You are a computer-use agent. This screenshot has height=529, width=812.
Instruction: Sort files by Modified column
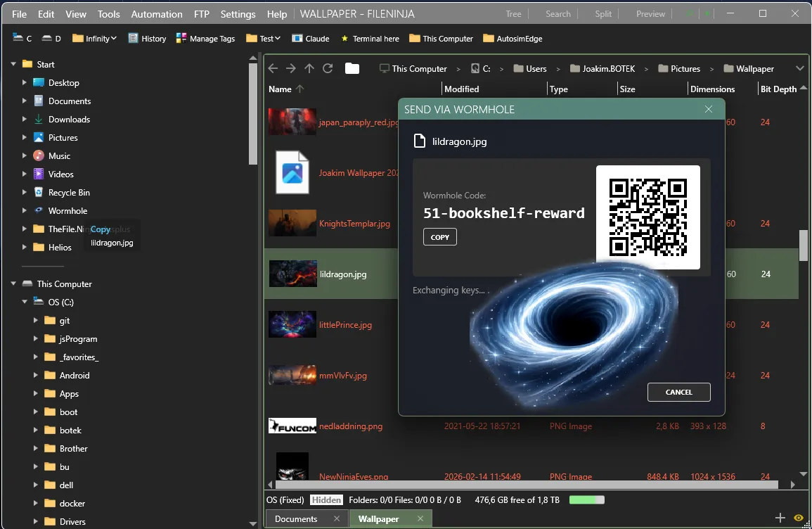[x=461, y=89]
